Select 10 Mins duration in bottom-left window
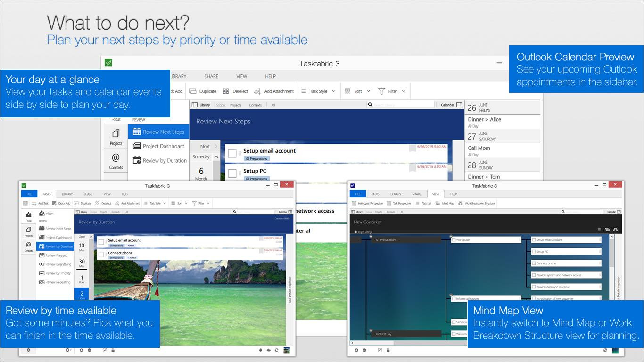The height and width of the screenshot is (362, 644). tap(82, 247)
